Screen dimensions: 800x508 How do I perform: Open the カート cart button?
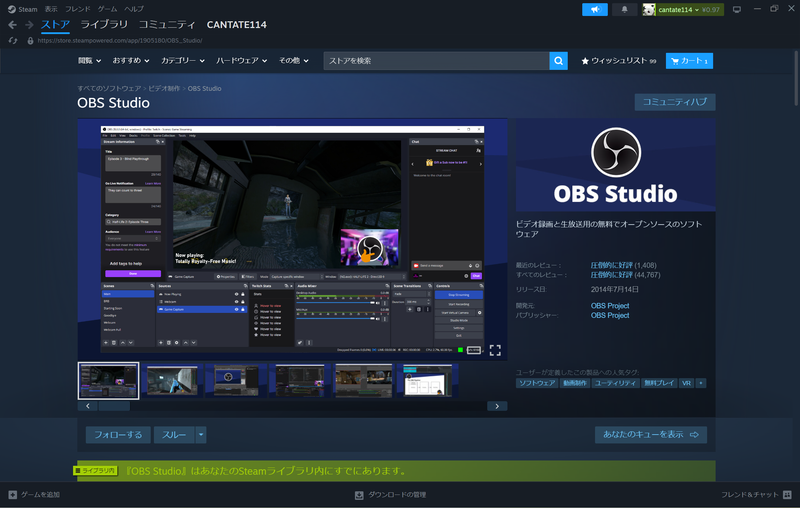(689, 61)
